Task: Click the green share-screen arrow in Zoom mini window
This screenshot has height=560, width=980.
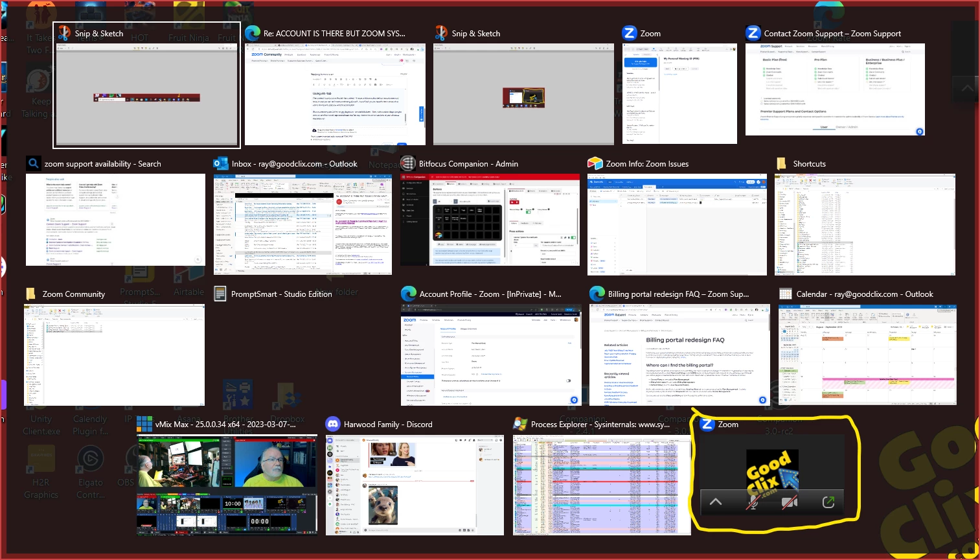Action: [x=828, y=502]
